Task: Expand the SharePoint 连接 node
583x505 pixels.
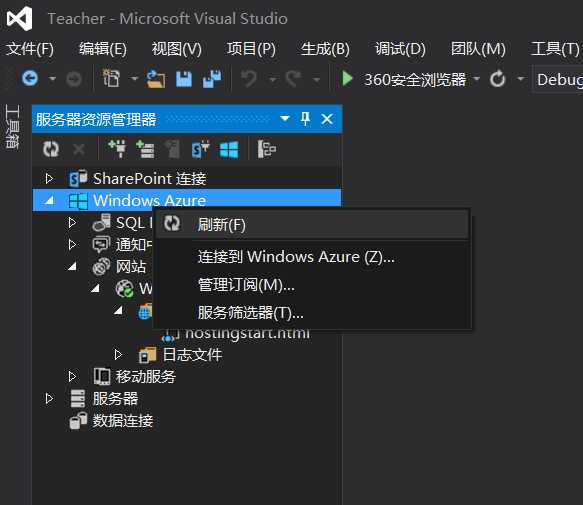Action: click(49, 178)
